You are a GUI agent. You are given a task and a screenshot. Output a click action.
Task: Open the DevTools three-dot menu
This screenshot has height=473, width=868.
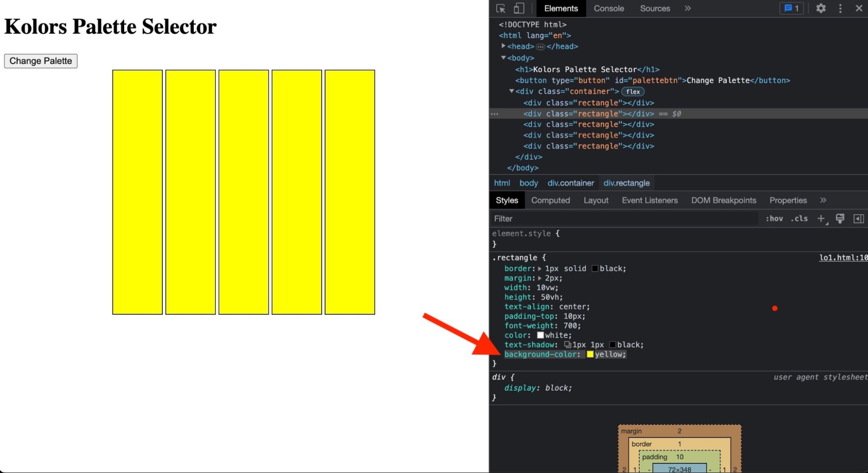[x=840, y=8]
